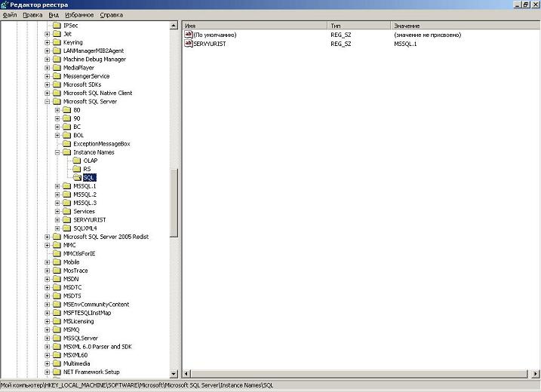Screen dimensions: 541x392
Task: Click the Multimedia folder icon
Action: pos(57,363)
